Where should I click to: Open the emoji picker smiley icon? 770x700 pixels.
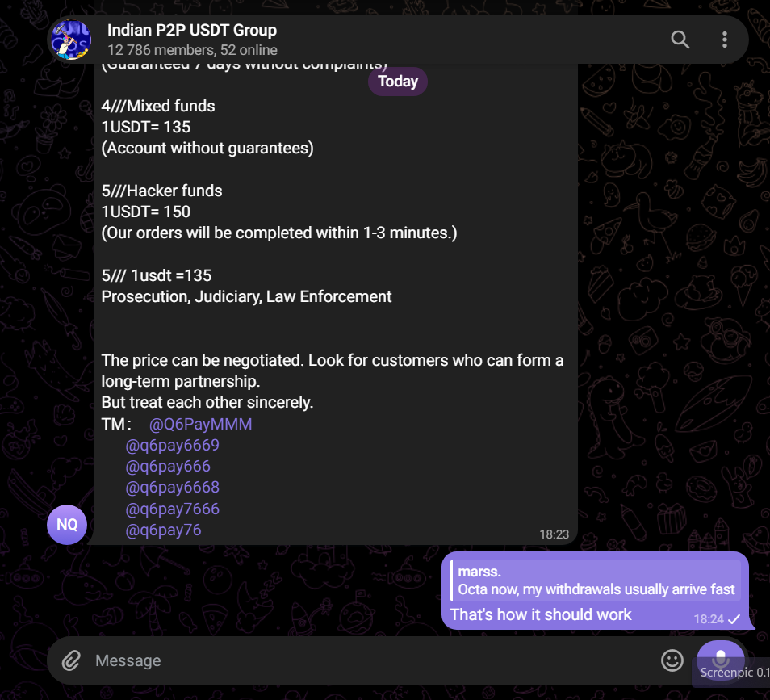click(x=672, y=660)
